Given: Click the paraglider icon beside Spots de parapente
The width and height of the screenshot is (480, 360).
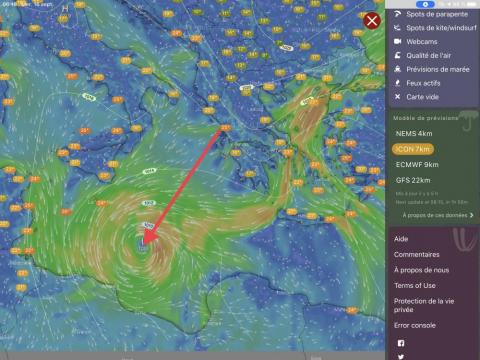Looking at the screenshot, I should (x=398, y=14).
